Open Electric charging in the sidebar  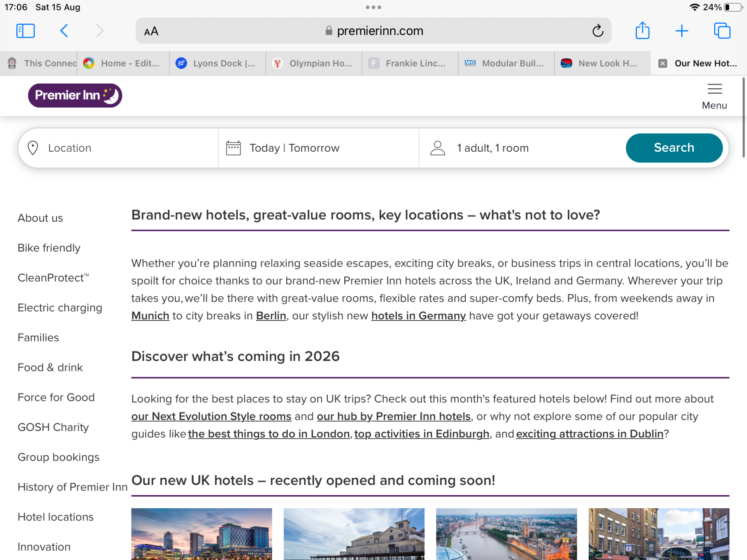pyautogui.click(x=60, y=308)
